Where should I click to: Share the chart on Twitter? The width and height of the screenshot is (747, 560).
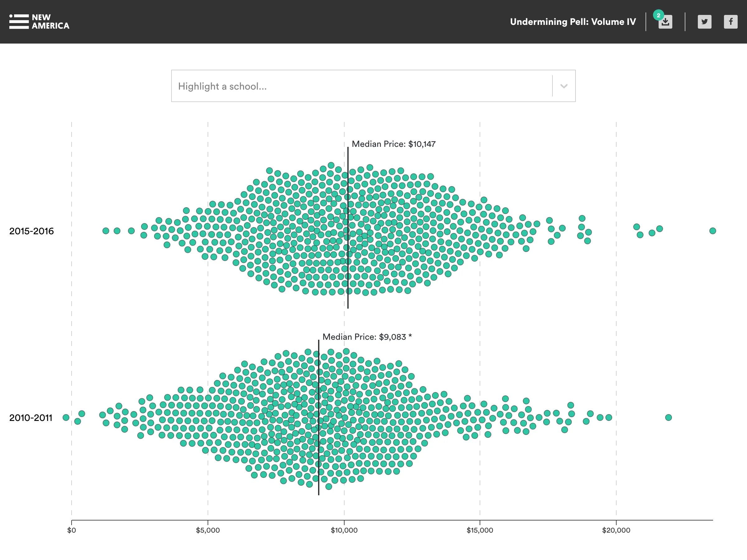pyautogui.click(x=704, y=21)
